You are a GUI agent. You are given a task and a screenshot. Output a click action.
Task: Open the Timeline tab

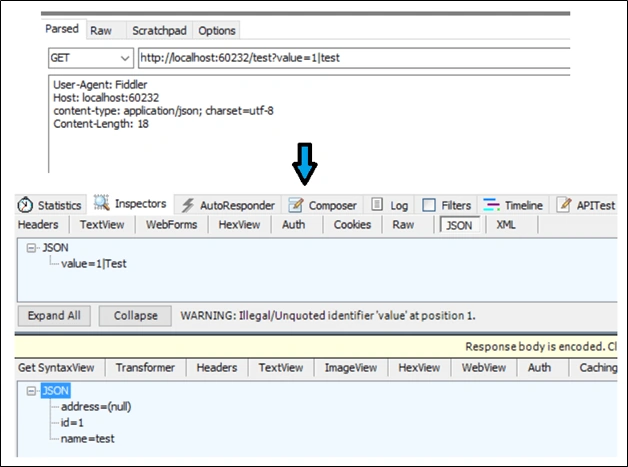click(513, 205)
